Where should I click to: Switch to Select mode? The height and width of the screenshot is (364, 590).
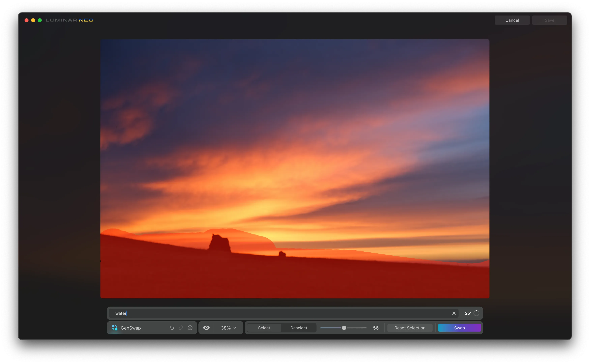(264, 328)
